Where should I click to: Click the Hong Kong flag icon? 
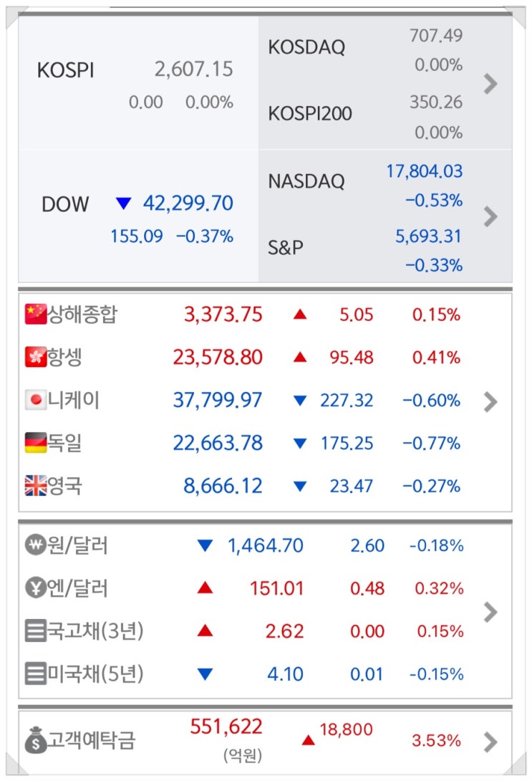pyautogui.click(x=35, y=357)
